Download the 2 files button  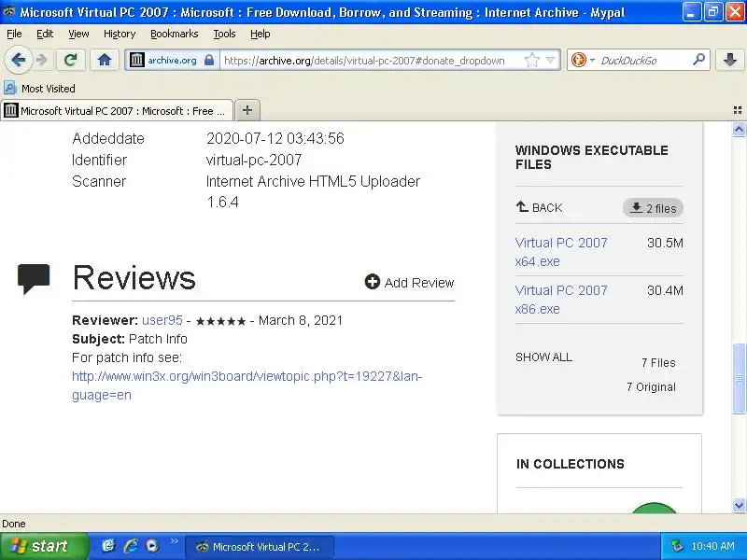[x=653, y=208]
